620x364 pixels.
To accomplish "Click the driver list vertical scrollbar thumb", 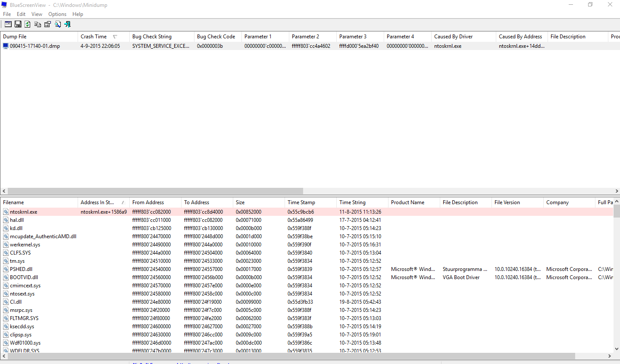I will [617, 211].
